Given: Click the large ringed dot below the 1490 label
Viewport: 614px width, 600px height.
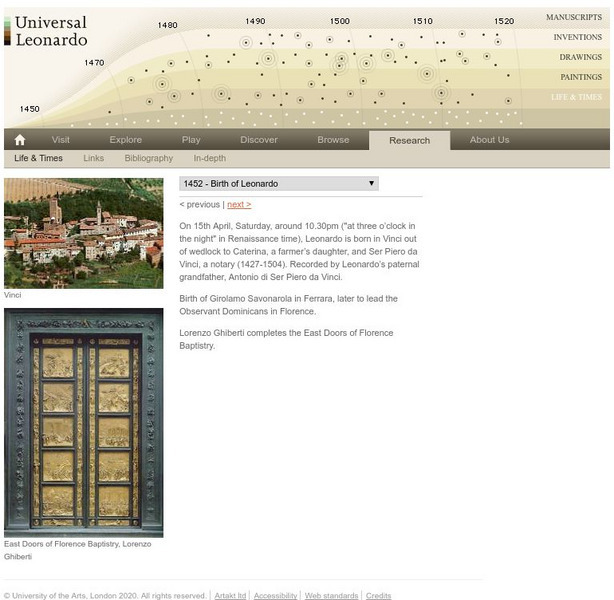Looking at the screenshot, I should click(x=268, y=59).
